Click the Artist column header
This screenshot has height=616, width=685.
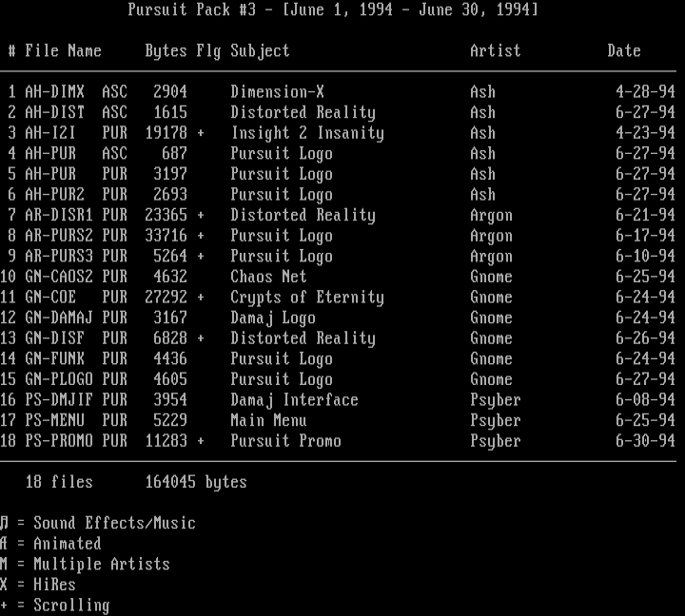pyautogui.click(x=495, y=50)
